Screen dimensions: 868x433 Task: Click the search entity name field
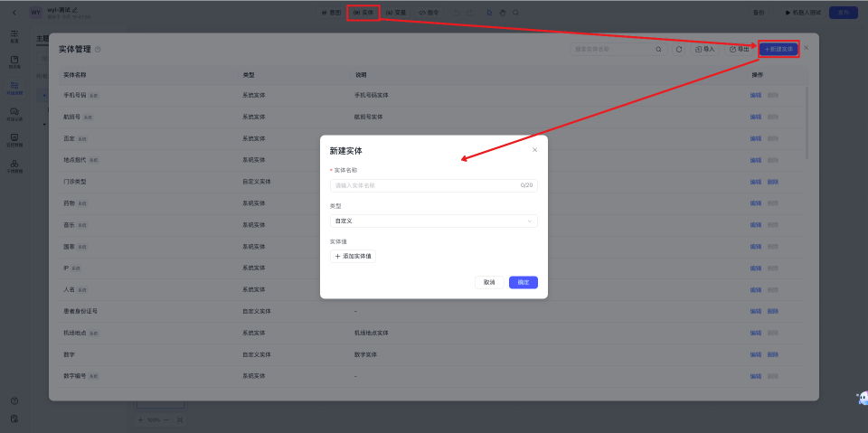[x=613, y=49]
